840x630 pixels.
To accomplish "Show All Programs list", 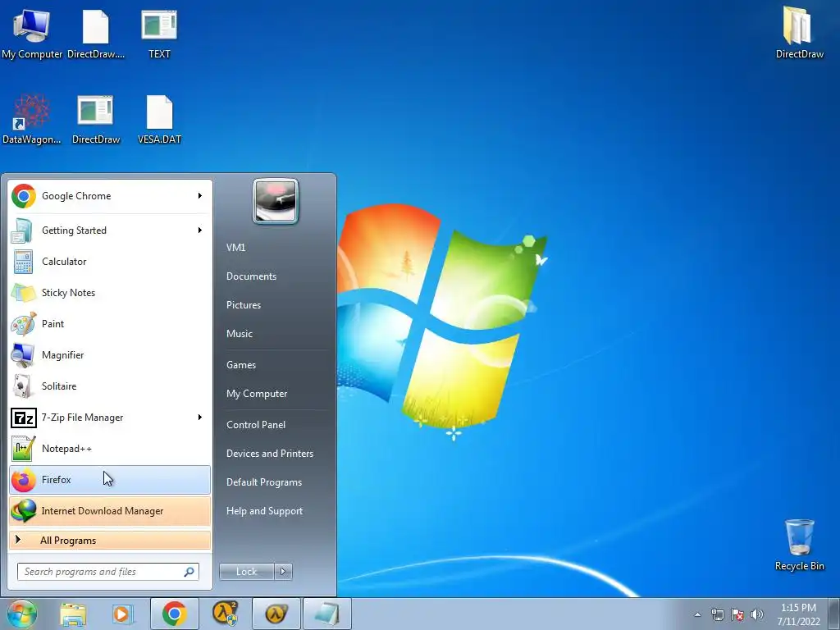I will 110,540.
